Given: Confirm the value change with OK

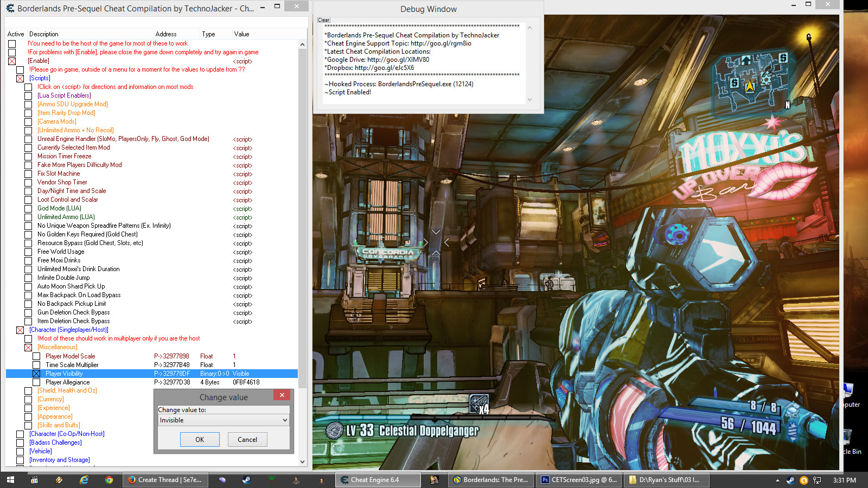Looking at the screenshot, I should click(x=200, y=440).
